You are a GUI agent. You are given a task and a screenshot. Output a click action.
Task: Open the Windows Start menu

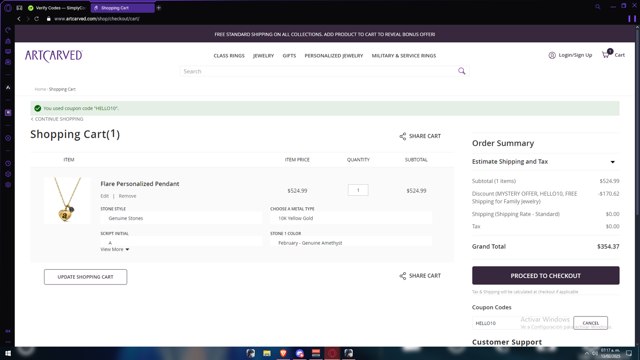8,353
